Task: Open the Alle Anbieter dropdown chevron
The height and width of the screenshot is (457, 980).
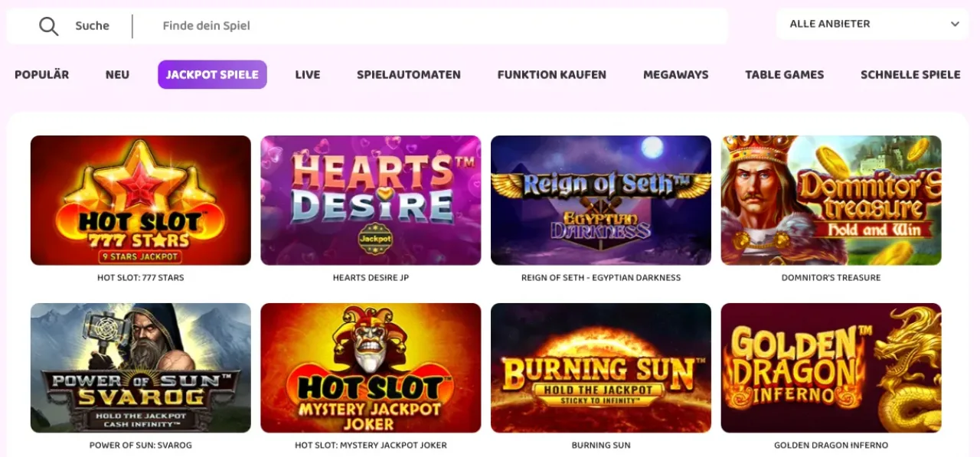Action: (955, 24)
